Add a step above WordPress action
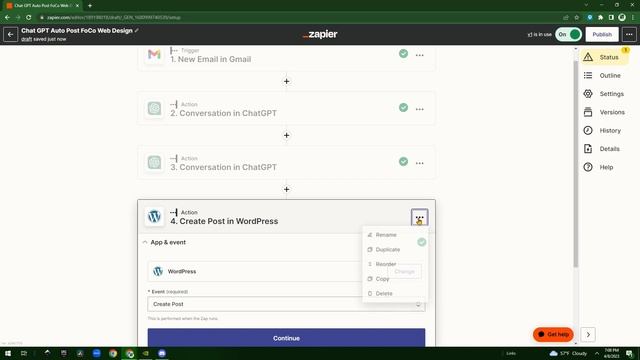 [x=287, y=189]
